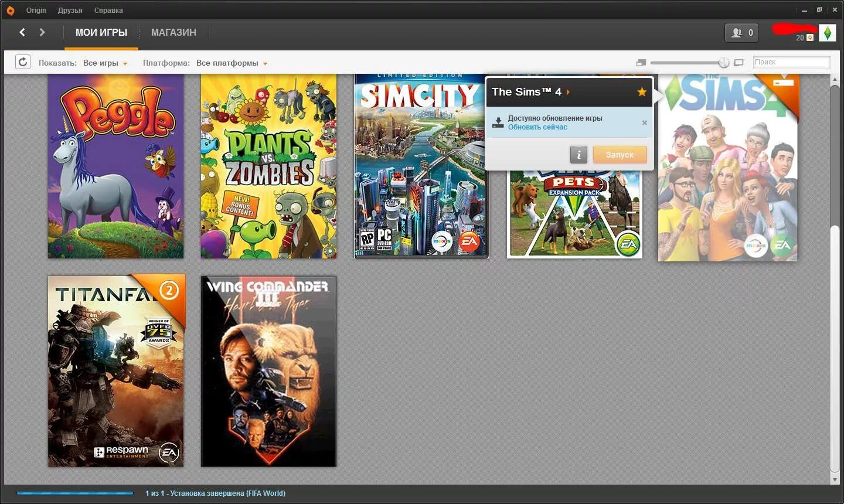Select Plants vs. Zombies cover
This screenshot has height=504, width=844.
(x=268, y=166)
